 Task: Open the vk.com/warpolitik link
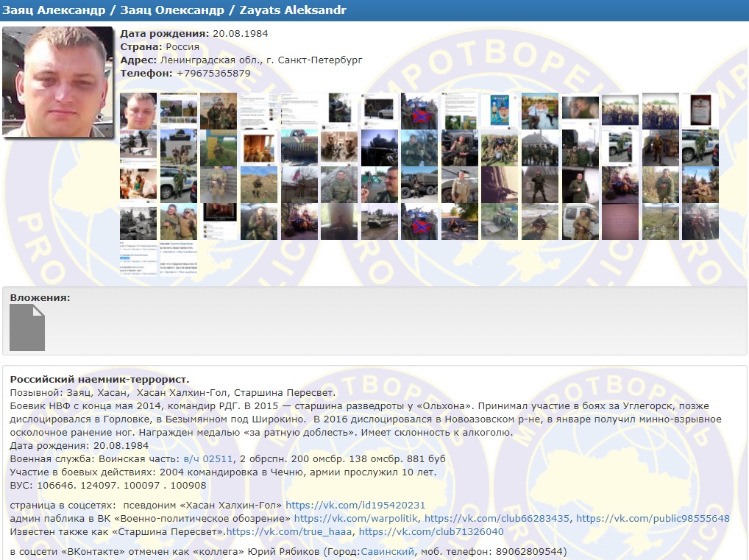[356, 519]
